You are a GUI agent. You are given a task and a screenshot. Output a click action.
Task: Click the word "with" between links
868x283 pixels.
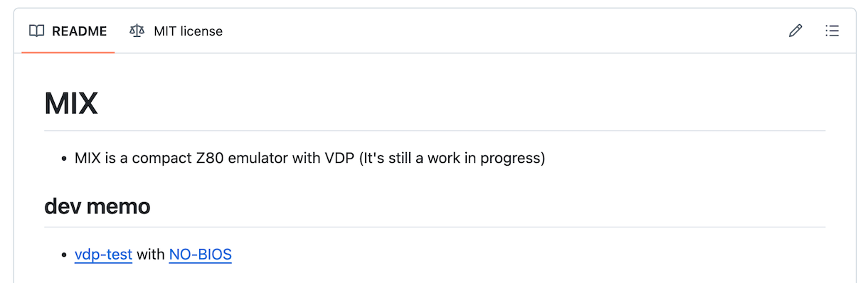point(151,254)
